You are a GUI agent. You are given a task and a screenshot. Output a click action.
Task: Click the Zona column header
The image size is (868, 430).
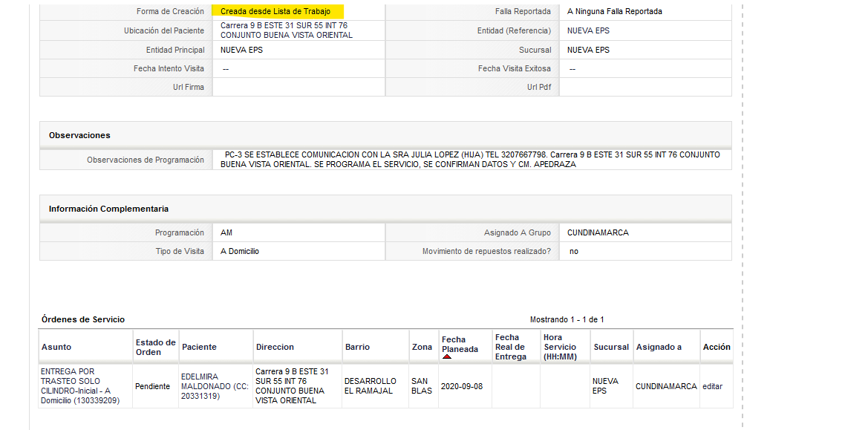(x=422, y=347)
